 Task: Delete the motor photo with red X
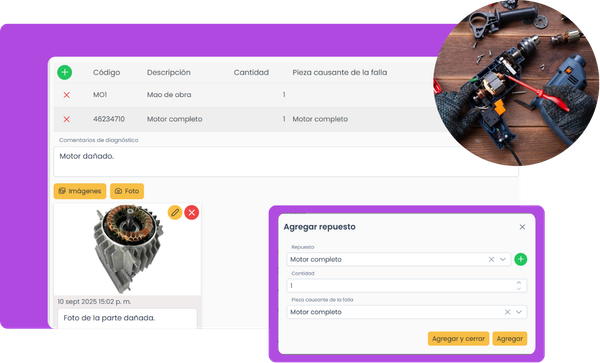coord(192,212)
